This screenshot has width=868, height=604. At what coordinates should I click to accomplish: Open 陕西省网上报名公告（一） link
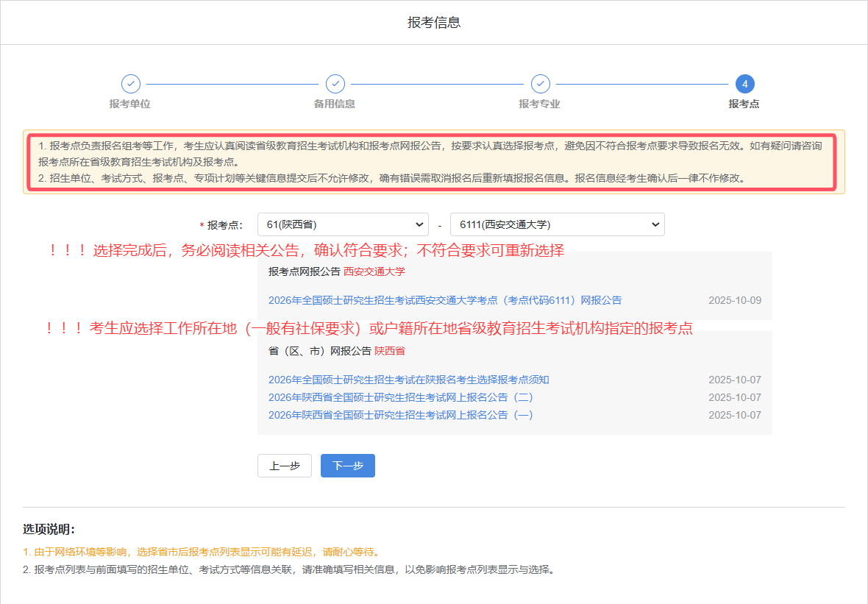point(400,415)
